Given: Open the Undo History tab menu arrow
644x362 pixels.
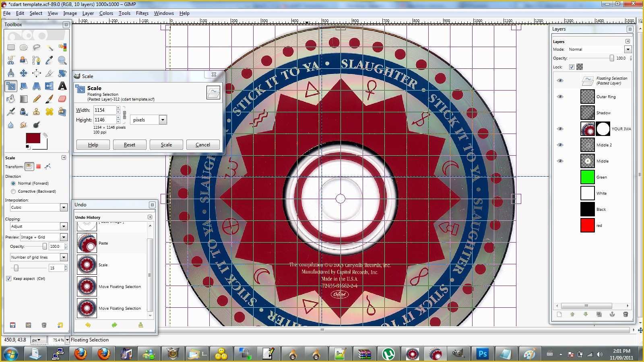Looking at the screenshot, I should [x=150, y=217].
